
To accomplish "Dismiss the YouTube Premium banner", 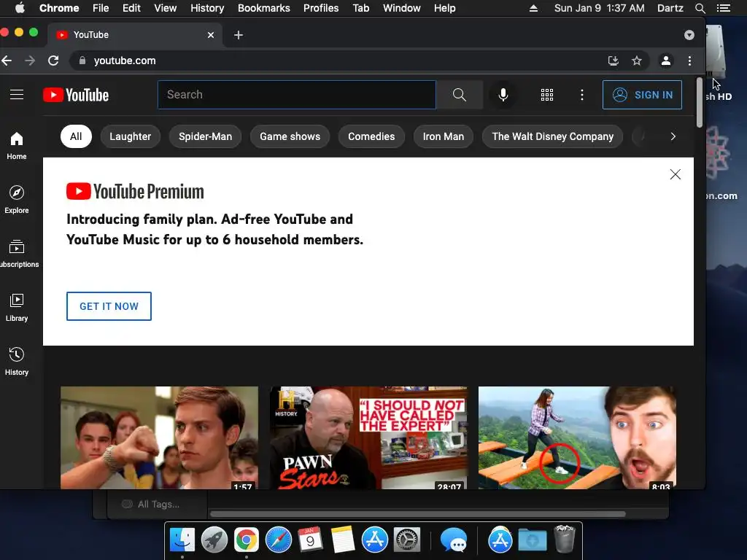I will click(x=675, y=174).
